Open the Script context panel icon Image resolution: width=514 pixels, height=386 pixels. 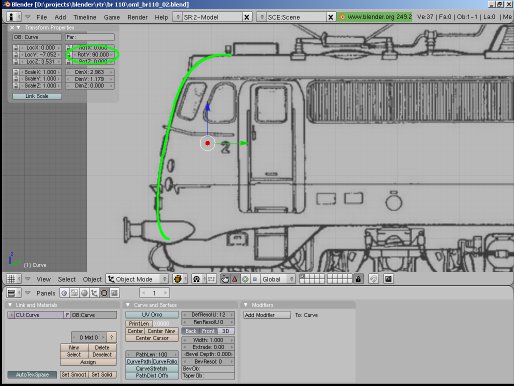[x=74, y=293]
